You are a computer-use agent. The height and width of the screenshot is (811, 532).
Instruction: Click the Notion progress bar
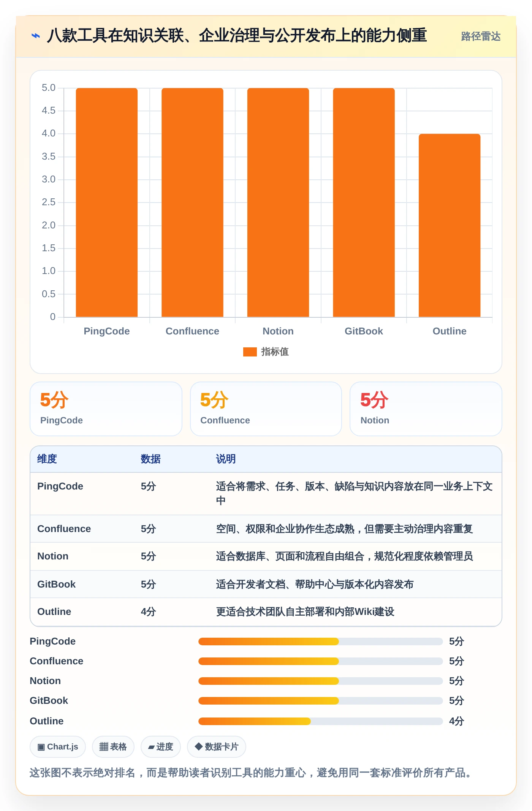(x=320, y=681)
